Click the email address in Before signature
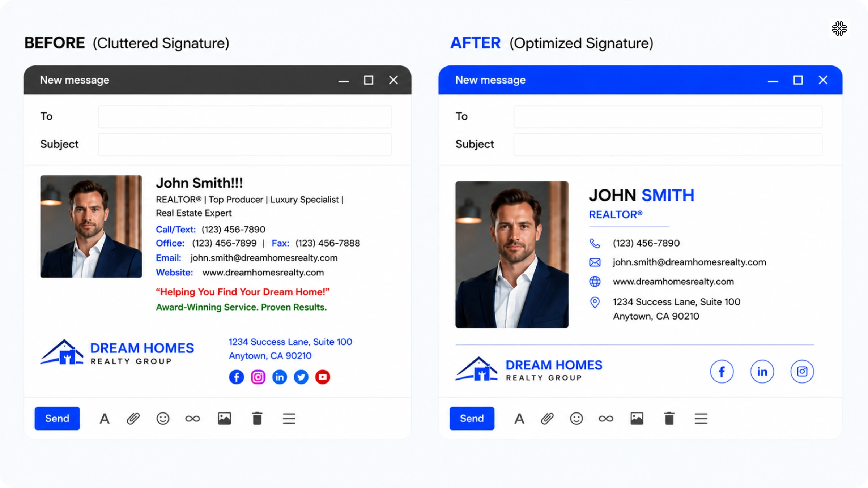The width and height of the screenshot is (868, 488). tap(264, 258)
